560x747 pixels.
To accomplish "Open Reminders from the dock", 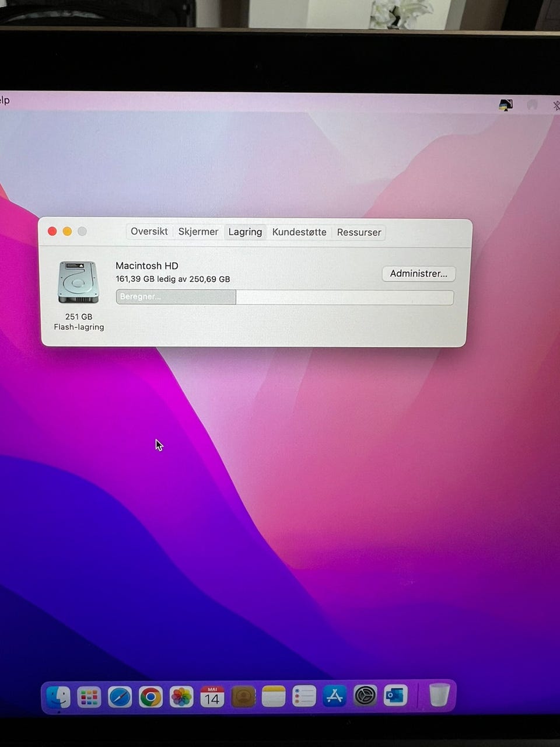I will click(x=304, y=697).
